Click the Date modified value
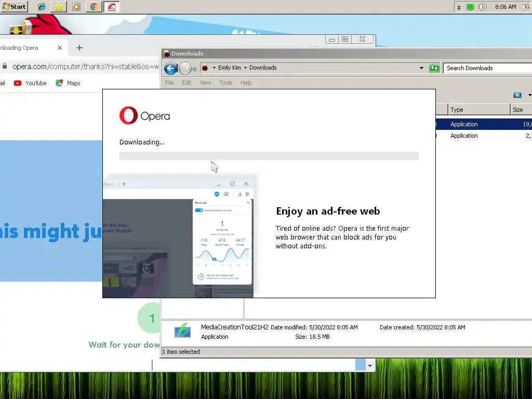The width and height of the screenshot is (532, 399). (333, 327)
